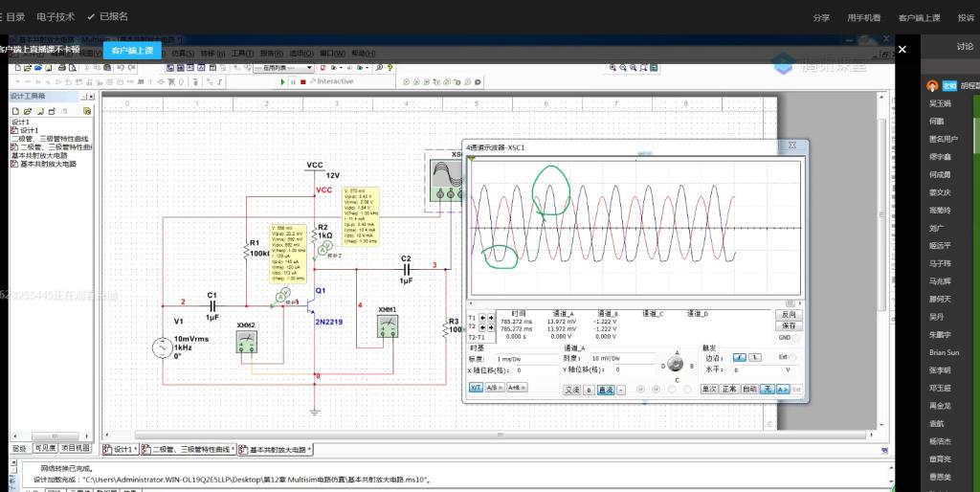The height and width of the screenshot is (492, 980).
Task: Enable DC coupling with the 直流 button
Action: 605,390
